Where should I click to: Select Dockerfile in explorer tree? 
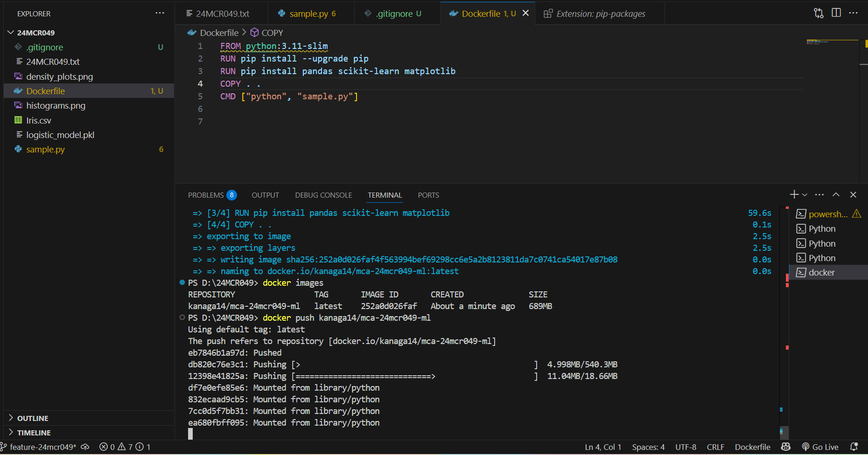[89, 91]
